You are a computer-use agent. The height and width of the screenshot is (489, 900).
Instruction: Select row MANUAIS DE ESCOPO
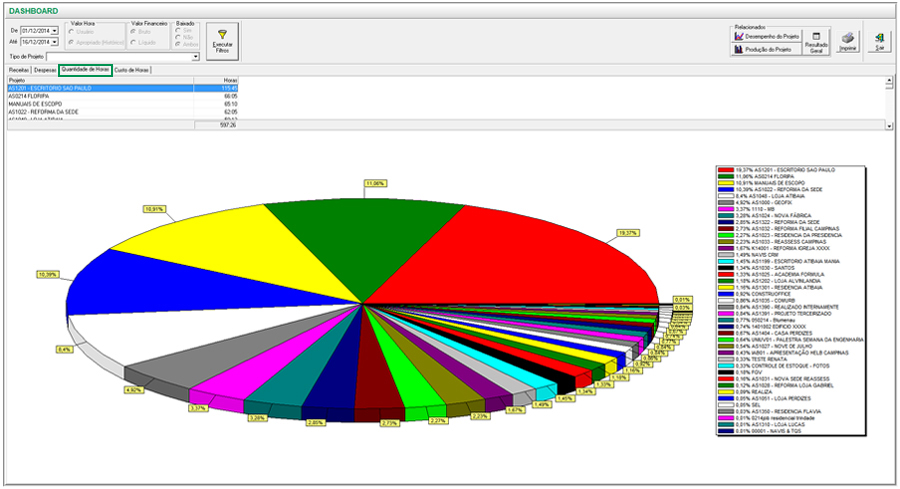coord(122,104)
